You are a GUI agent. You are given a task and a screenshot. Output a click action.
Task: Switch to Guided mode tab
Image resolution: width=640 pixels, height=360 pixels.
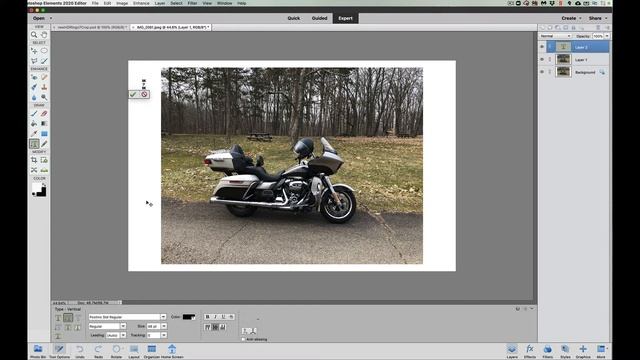[319, 18]
